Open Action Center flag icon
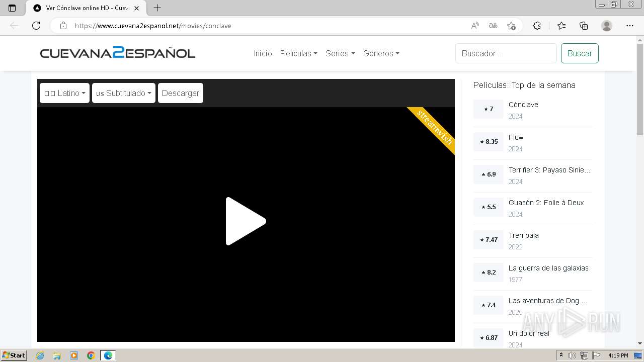The image size is (644, 362). click(596, 355)
